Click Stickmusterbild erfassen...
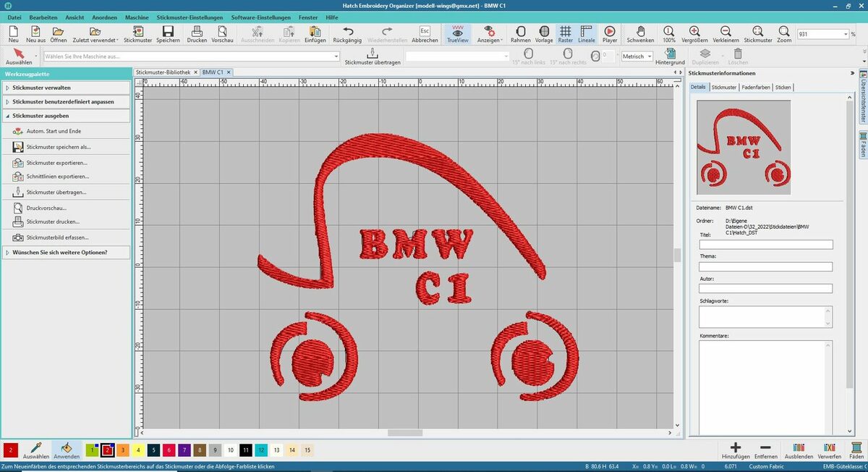The image size is (868, 472). click(x=57, y=237)
